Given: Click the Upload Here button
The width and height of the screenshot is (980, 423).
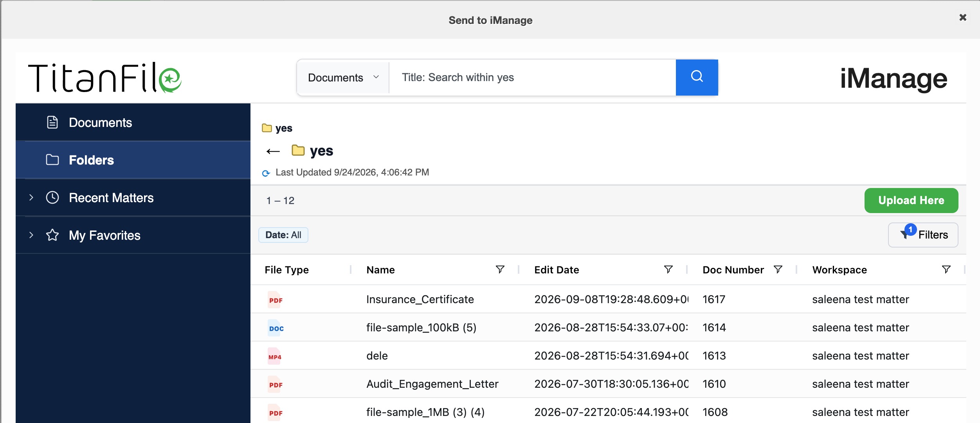Looking at the screenshot, I should pos(911,201).
